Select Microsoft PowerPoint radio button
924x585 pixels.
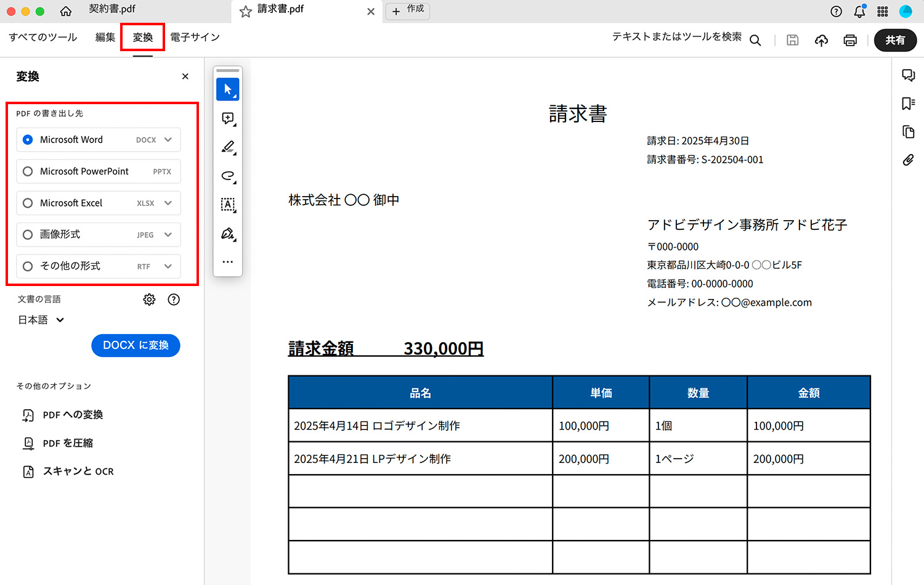[28, 171]
